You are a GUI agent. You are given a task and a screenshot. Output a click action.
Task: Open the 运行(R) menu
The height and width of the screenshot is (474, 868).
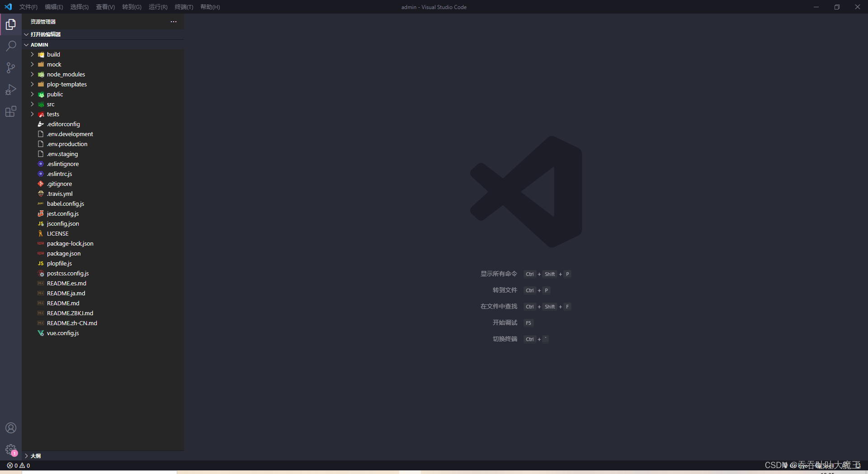click(x=158, y=7)
